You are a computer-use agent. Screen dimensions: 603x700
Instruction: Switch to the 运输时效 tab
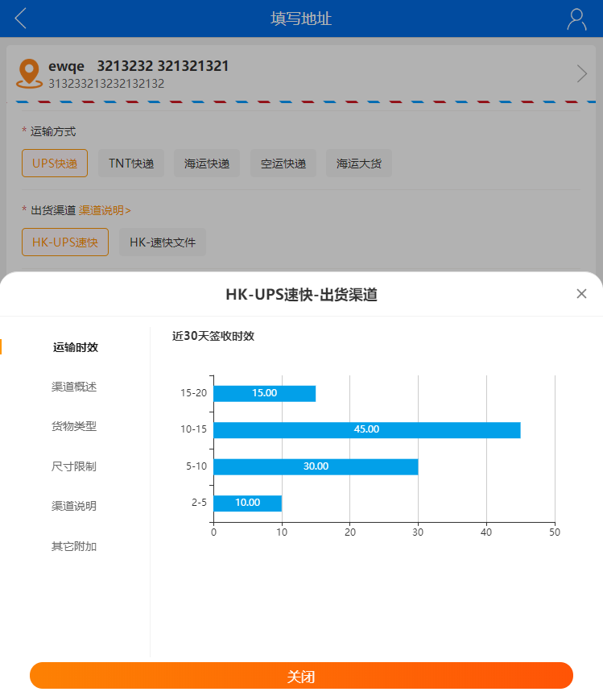(76, 347)
